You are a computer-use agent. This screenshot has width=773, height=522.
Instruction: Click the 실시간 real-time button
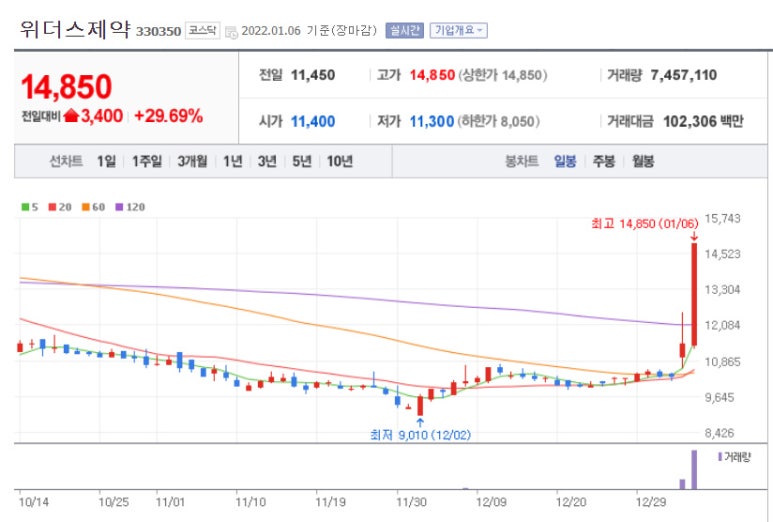tap(404, 31)
